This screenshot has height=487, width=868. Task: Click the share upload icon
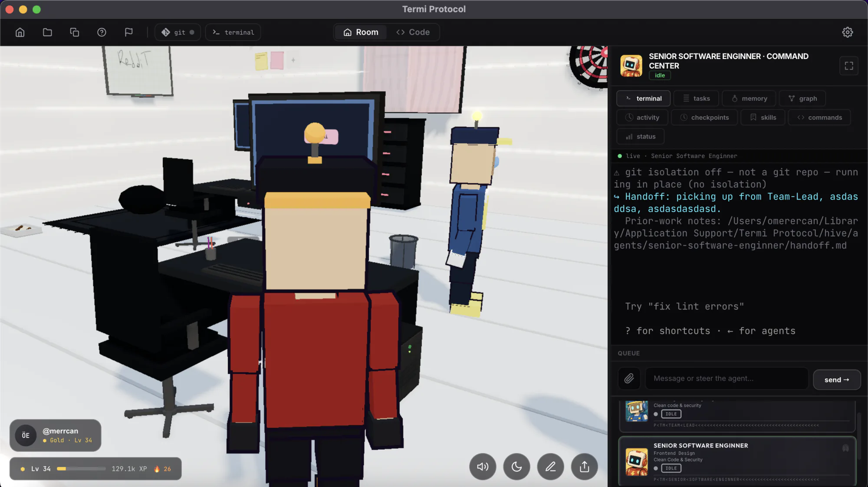click(584, 467)
